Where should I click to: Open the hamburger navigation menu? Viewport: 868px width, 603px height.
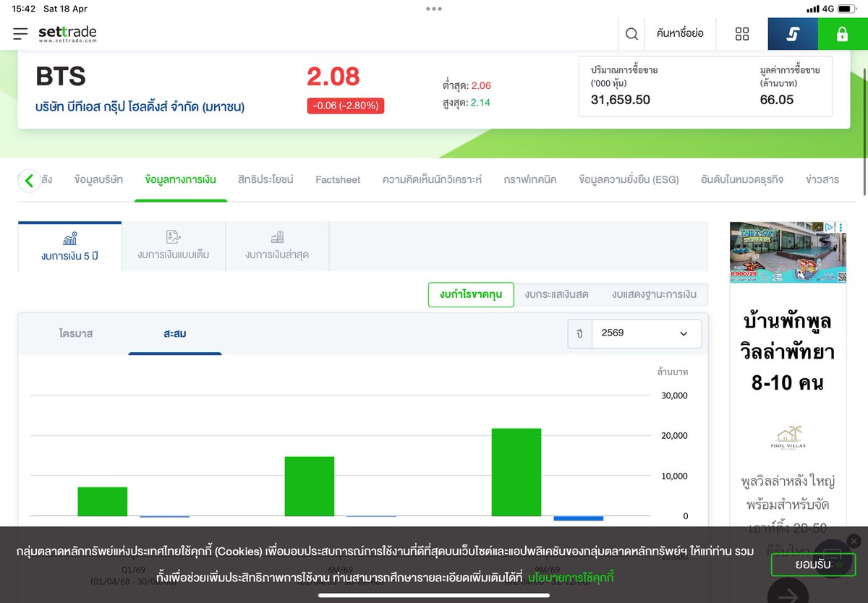tap(20, 33)
